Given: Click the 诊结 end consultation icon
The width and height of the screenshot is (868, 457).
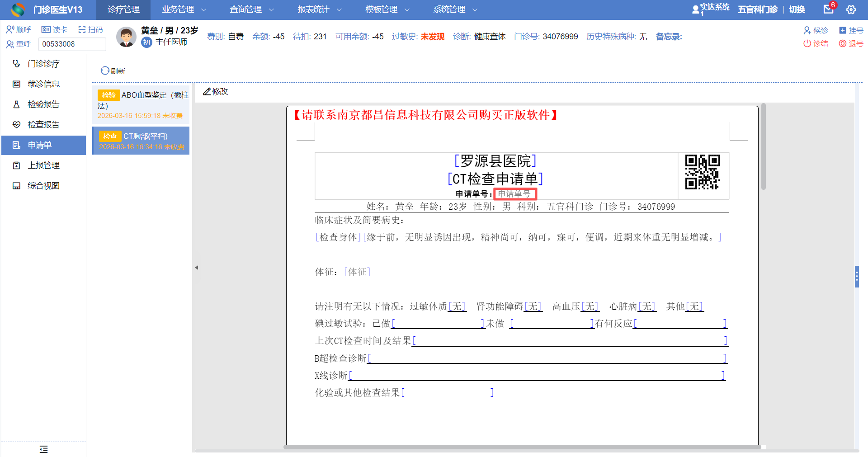Looking at the screenshot, I should (x=807, y=43).
